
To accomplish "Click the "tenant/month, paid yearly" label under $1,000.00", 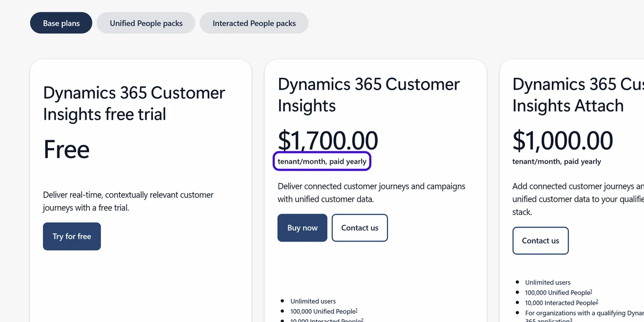I will (x=557, y=162).
